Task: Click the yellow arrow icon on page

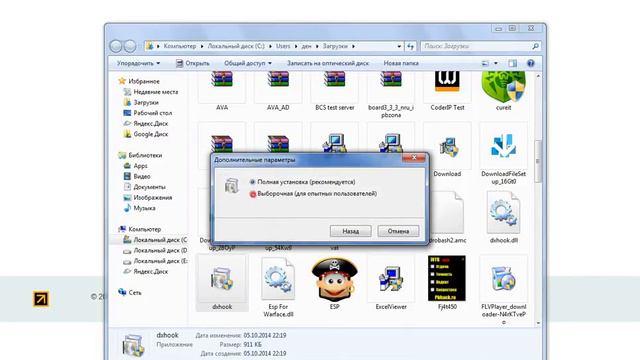Action: 41,299
